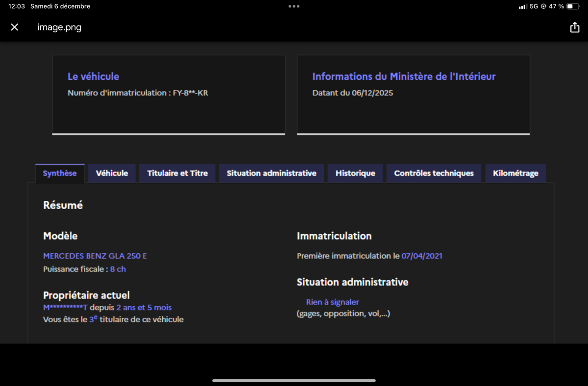588x386 pixels.
Task: Select the Rien à signaler status text
Action: click(x=332, y=302)
